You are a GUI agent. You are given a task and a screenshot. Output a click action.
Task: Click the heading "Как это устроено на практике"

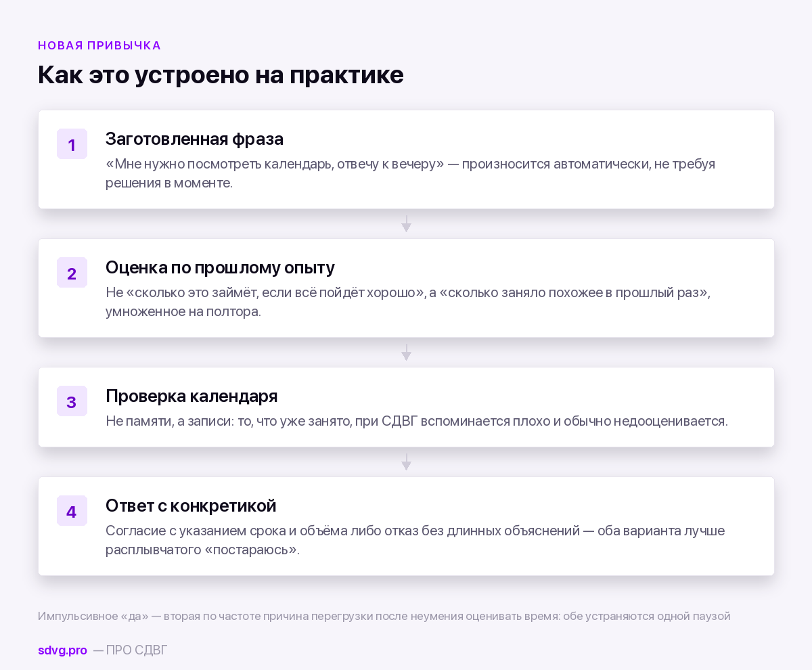[221, 74]
